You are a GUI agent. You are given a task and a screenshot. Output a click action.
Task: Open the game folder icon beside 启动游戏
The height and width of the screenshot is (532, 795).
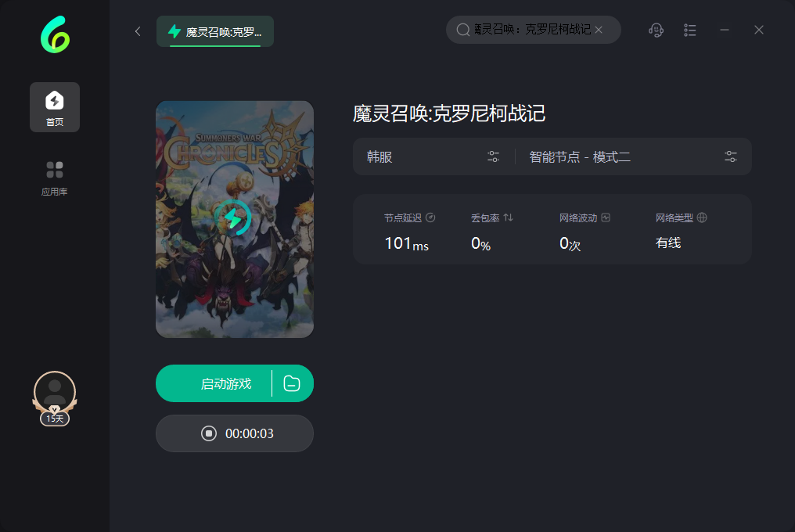coord(292,383)
